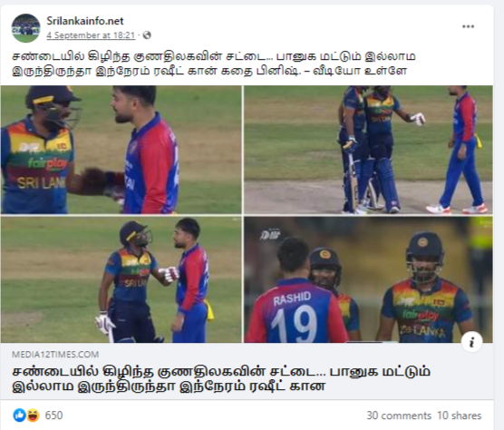The height and width of the screenshot is (430, 504).
Task: Open top-left thumbnail of players arguing
Action: point(121,150)
